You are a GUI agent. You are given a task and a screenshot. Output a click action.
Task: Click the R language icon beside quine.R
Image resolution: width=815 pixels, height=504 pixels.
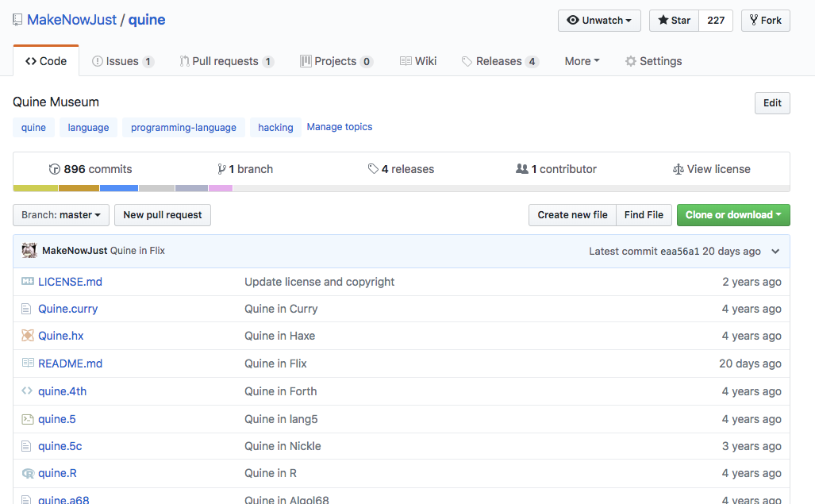(28, 473)
